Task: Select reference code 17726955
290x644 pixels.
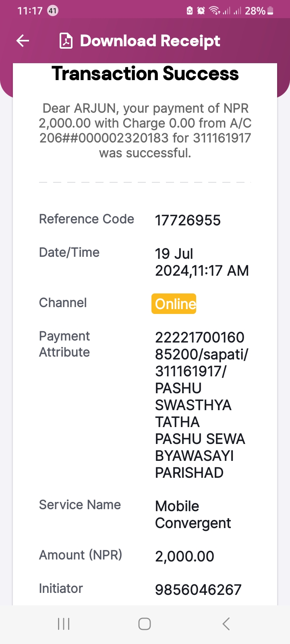Action: pyautogui.click(x=188, y=221)
